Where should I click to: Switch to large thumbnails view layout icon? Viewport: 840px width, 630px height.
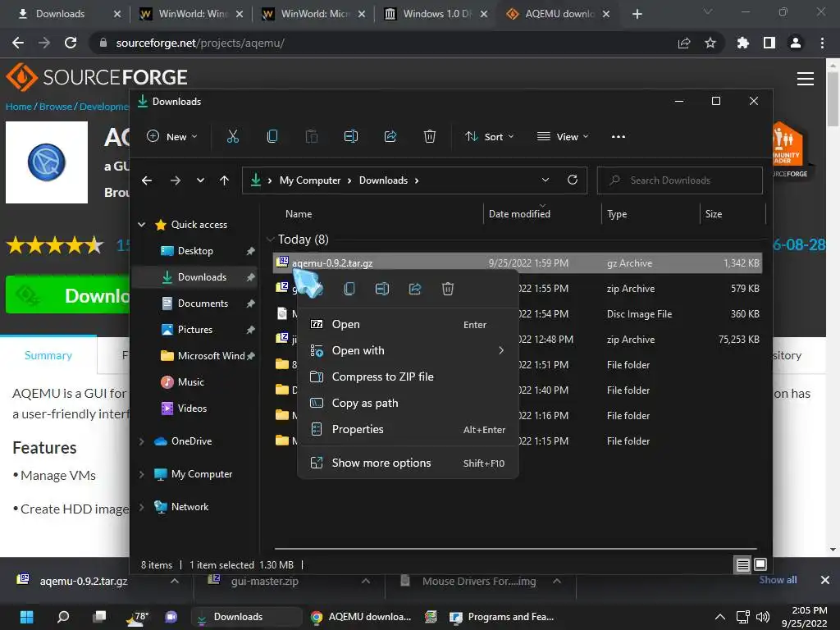click(x=760, y=564)
